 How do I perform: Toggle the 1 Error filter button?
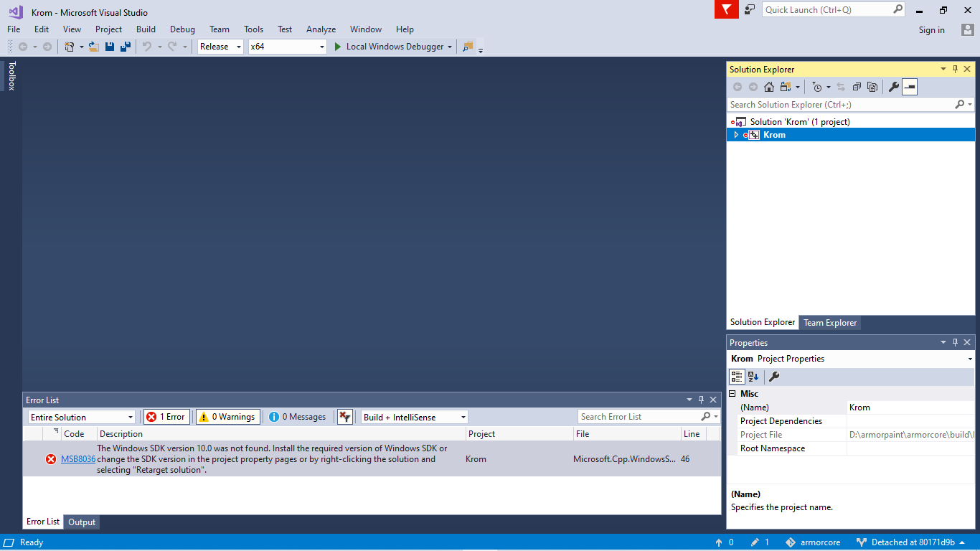[x=166, y=416]
